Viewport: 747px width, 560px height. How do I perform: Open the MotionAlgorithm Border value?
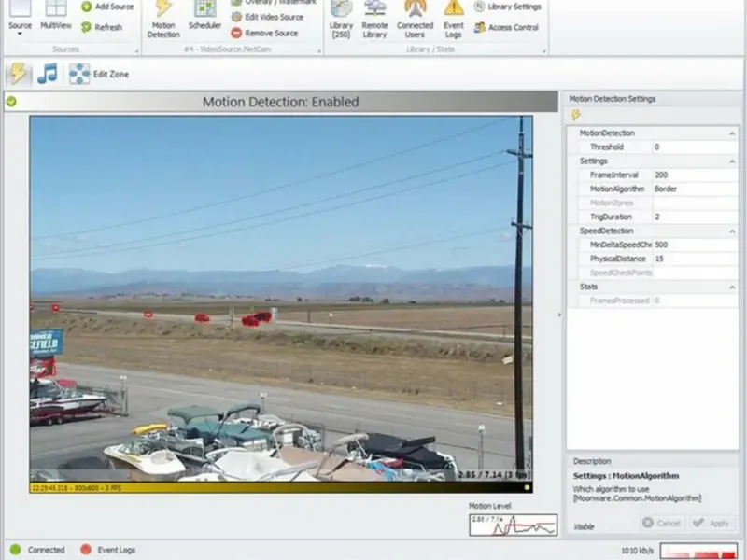(695, 189)
